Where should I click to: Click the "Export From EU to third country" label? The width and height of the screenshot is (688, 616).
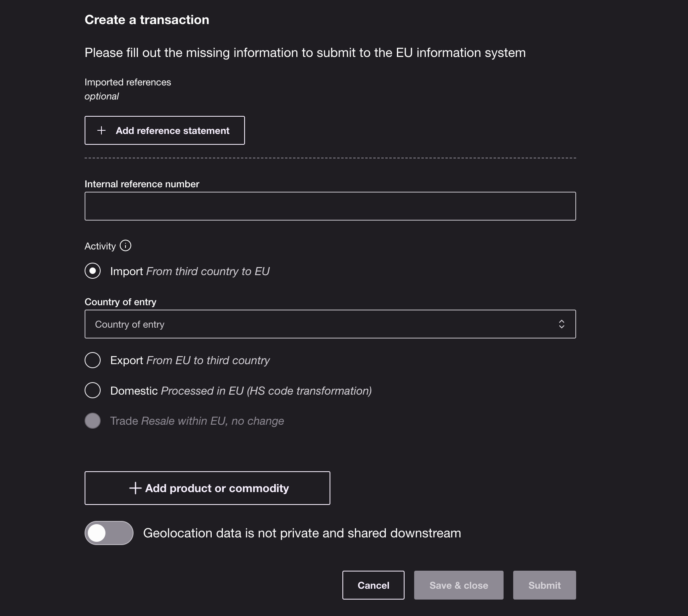[x=190, y=361]
